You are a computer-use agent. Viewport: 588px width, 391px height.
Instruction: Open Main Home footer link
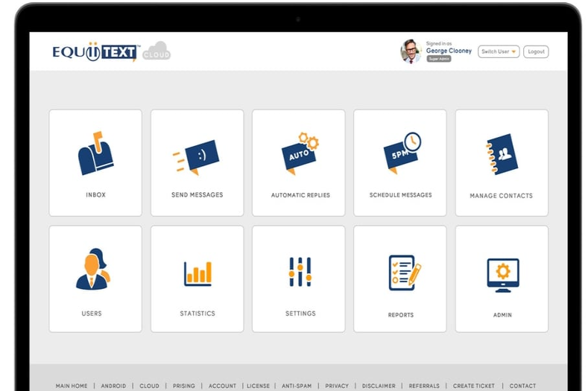72,386
